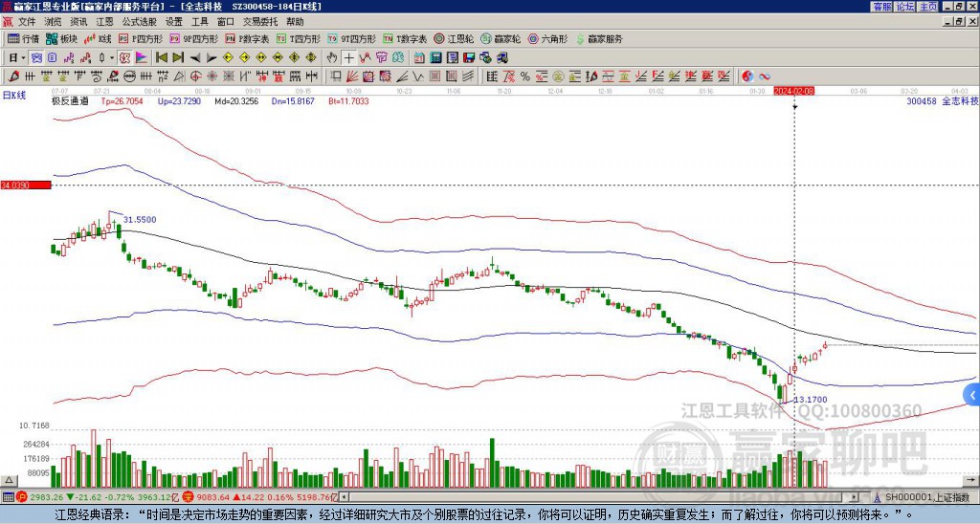
Task: Select the hand pan tool
Action: [x=332, y=57]
